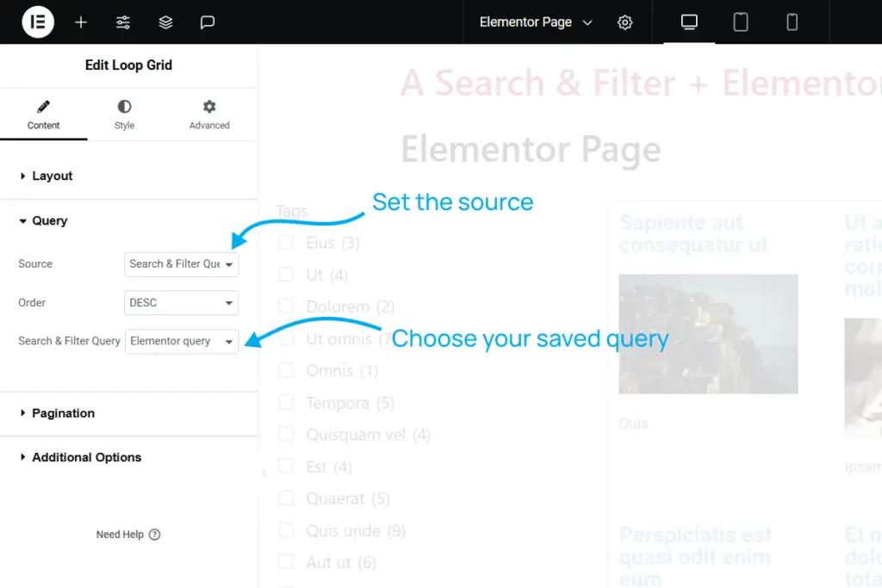Check the Dolorem (2) tag checkbox
The width and height of the screenshot is (882, 588).
(x=286, y=306)
